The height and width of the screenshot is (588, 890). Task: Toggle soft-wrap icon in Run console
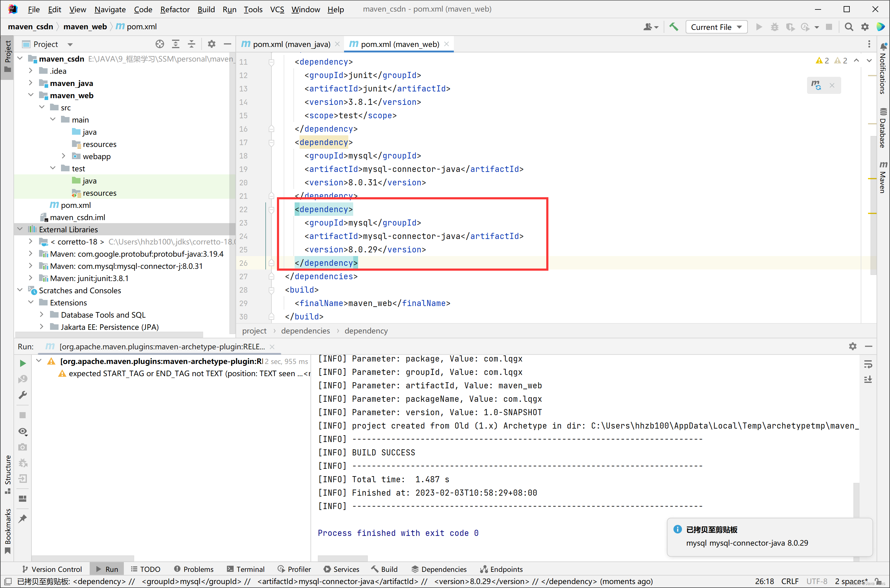[x=868, y=364]
